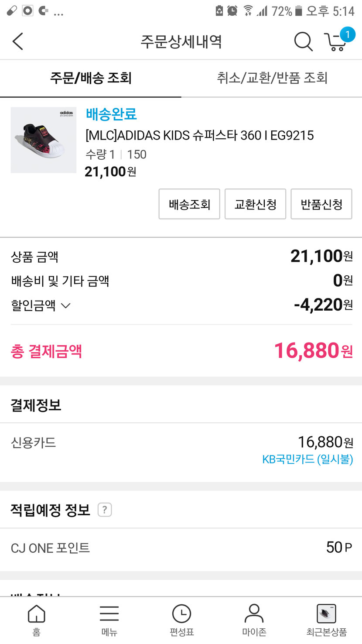Open the 편성표 schedule clock icon
This screenshot has width=362, height=644.
click(x=181, y=619)
